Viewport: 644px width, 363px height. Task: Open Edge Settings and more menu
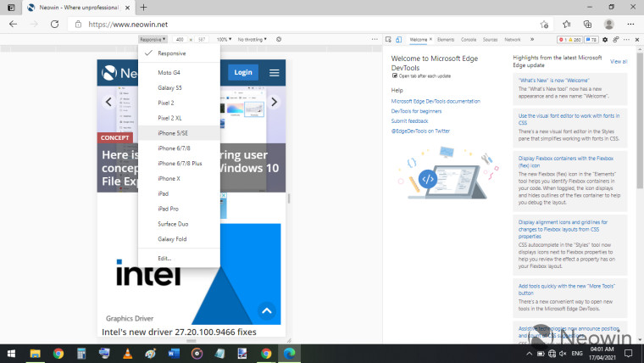pos(630,25)
